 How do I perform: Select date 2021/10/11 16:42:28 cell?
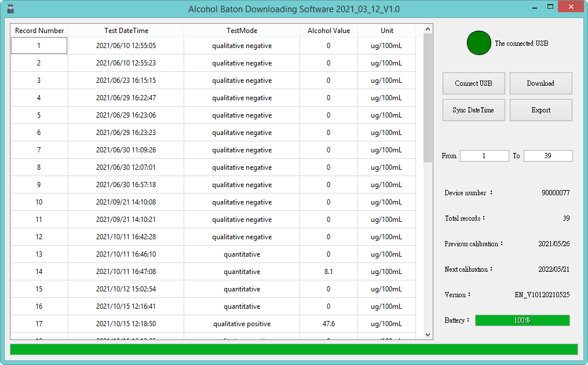[126, 237]
